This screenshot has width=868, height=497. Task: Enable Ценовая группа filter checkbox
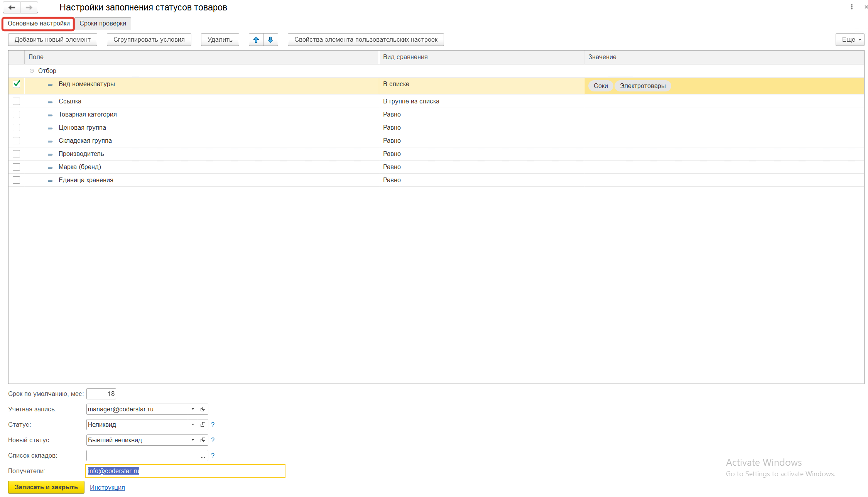pyautogui.click(x=17, y=127)
